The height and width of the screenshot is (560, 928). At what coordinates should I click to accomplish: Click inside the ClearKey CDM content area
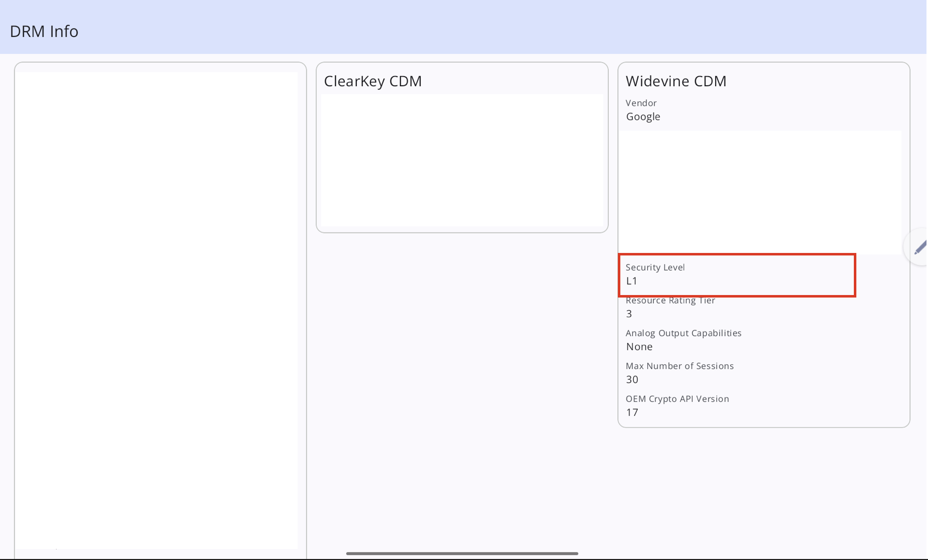click(x=461, y=160)
